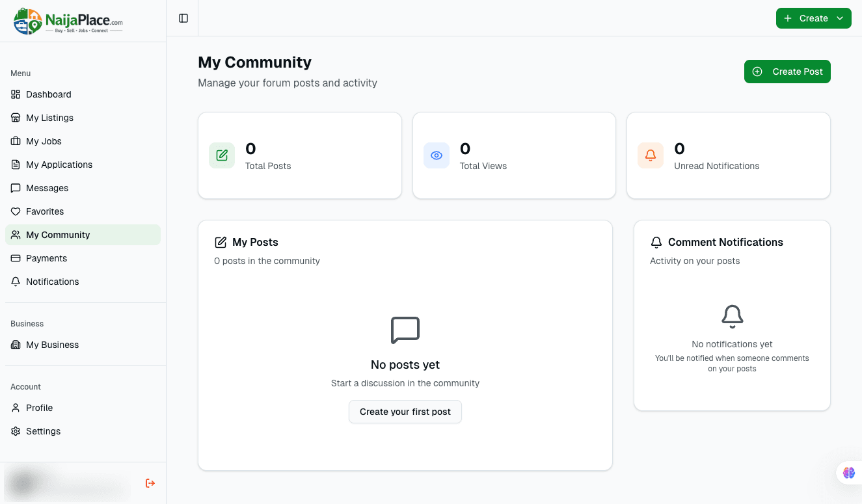Image resolution: width=862 pixels, height=504 pixels.
Task: Open Messages in the sidebar
Action: coord(47,188)
